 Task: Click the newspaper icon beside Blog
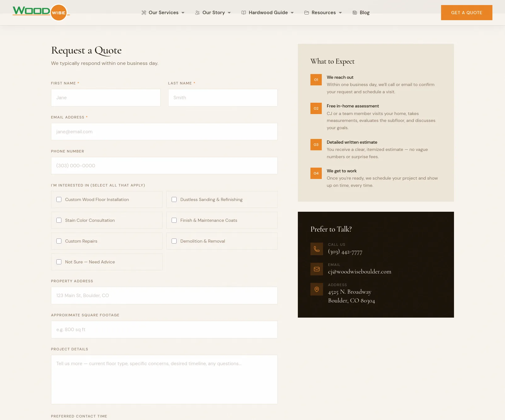354,13
